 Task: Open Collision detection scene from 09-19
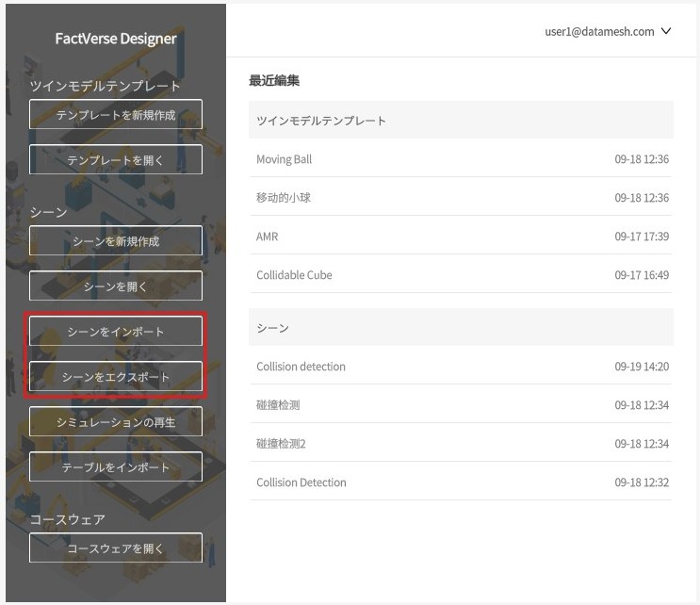coord(301,367)
